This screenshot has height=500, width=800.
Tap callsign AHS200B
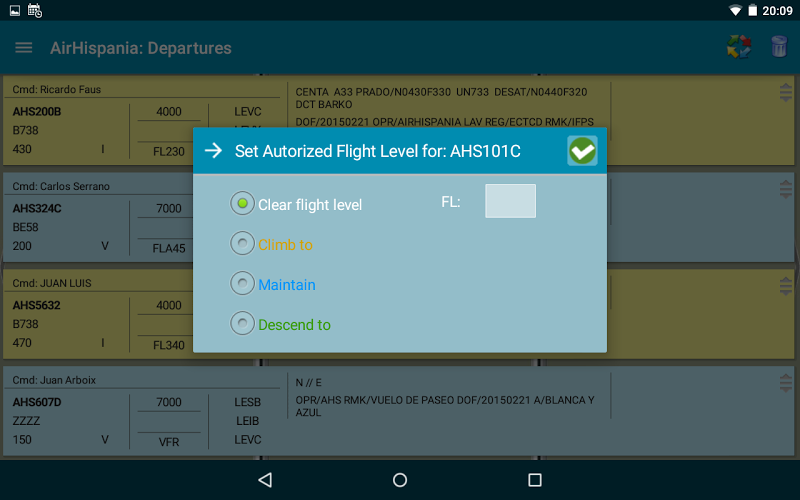click(x=37, y=112)
